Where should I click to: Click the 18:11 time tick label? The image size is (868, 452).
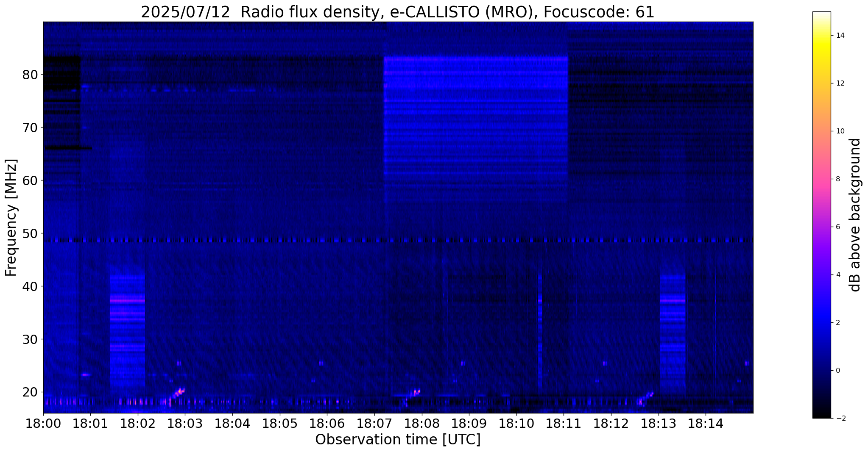[x=564, y=424]
